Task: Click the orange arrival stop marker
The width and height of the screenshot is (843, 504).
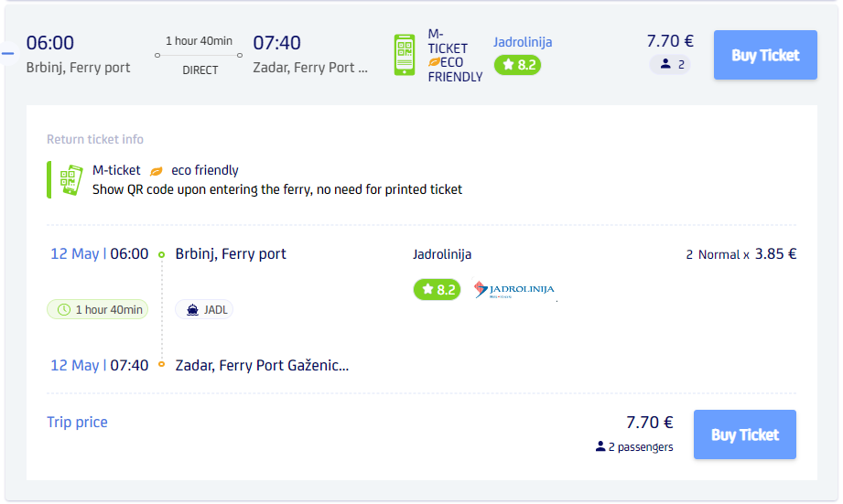Action: coord(161,364)
